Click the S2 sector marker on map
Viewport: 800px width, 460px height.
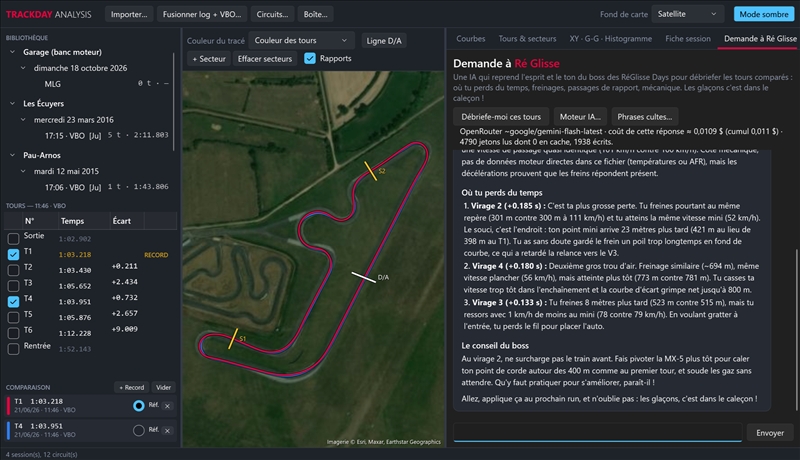[371, 171]
